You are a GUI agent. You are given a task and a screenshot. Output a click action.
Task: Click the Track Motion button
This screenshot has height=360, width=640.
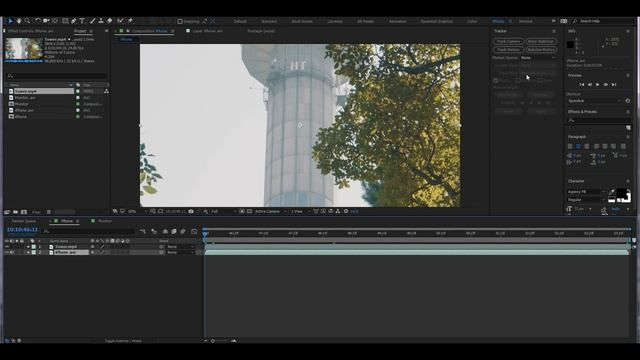[508, 50]
